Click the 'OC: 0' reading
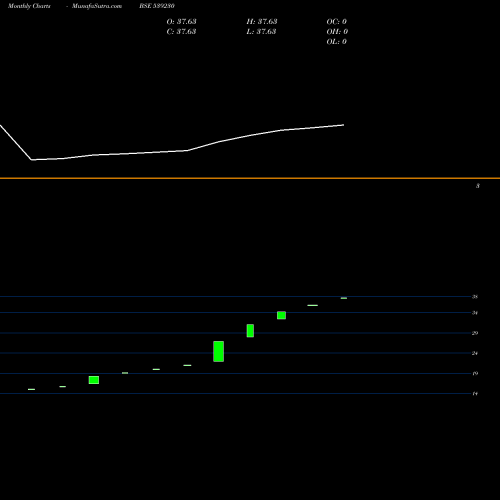This screenshot has height=500, width=500. tap(337, 21)
